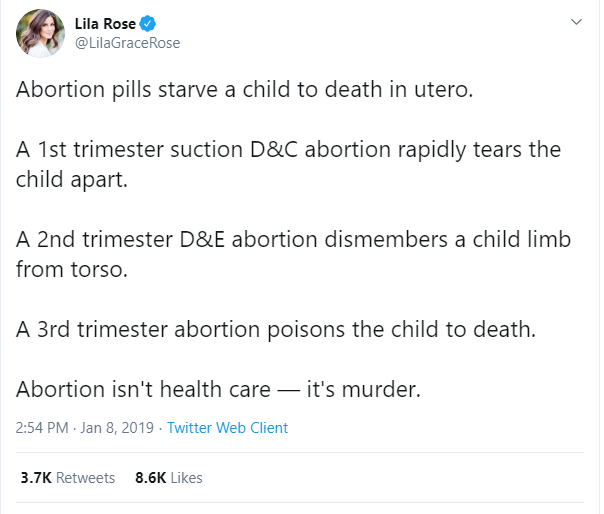The image size is (604, 514).
Task: Click the 'Abortion isn't health care' phrase
Action: [143, 389]
